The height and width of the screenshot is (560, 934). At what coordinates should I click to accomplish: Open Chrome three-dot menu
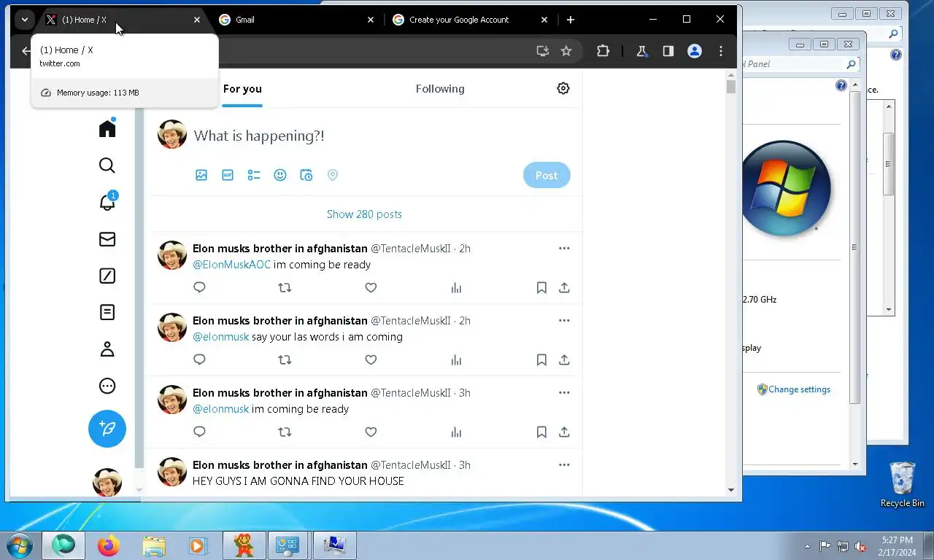tap(721, 51)
